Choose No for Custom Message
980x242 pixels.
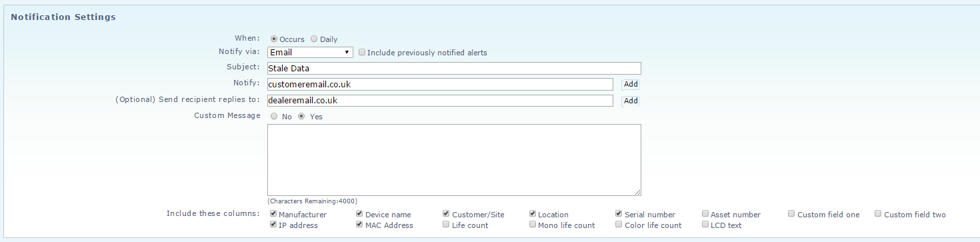[274, 116]
